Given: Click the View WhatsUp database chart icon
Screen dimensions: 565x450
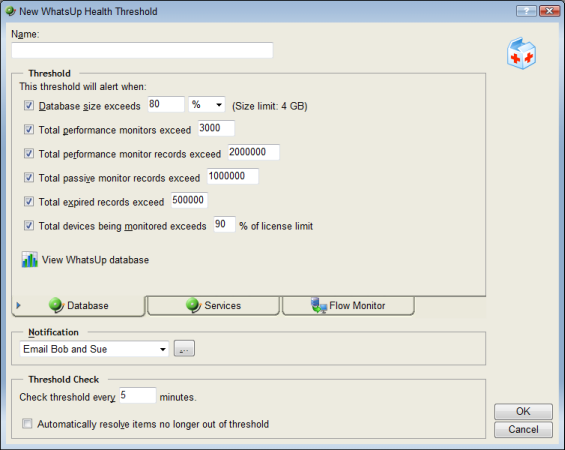Looking at the screenshot, I should coord(30,259).
